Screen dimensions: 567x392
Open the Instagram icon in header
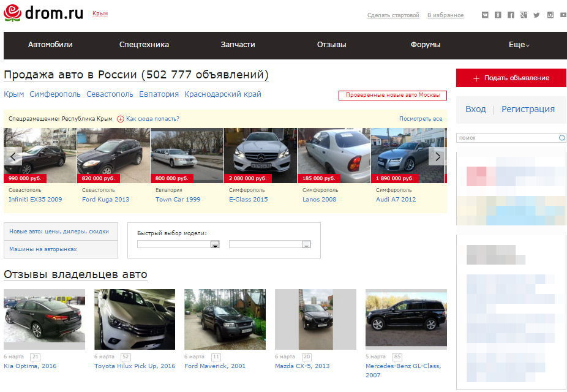click(x=550, y=15)
